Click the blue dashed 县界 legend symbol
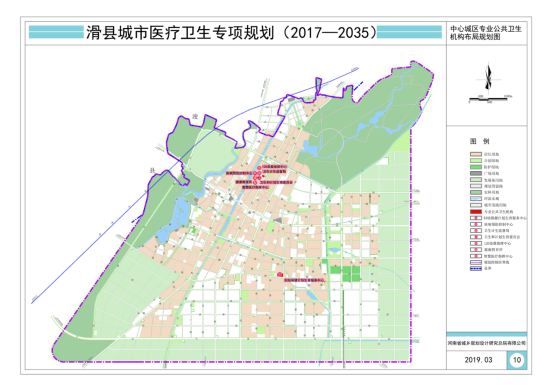The width and height of the screenshot is (553, 391). (x=476, y=269)
